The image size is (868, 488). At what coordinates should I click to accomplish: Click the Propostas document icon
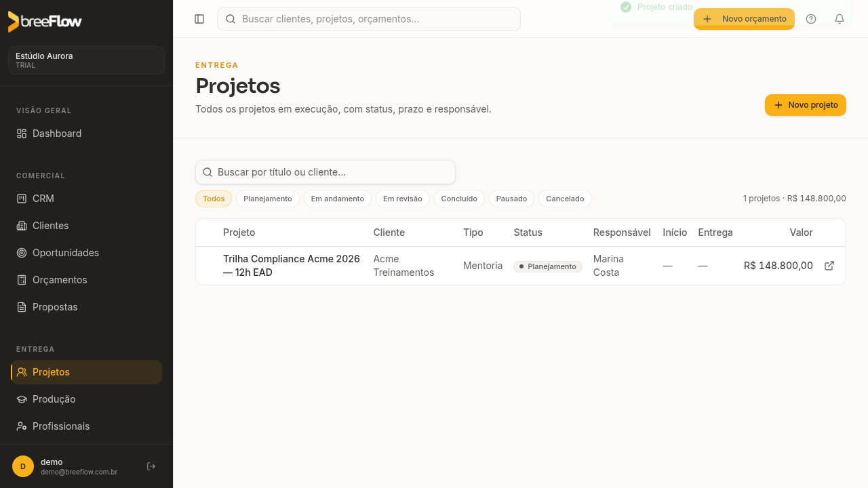pyautogui.click(x=22, y=307)
